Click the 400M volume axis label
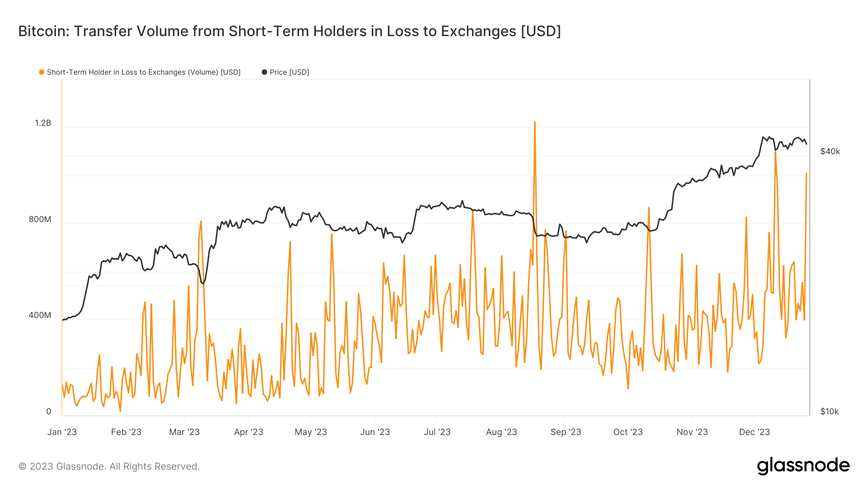Image resolution: width=868 pixels, height=488 pixels. (40, 316)
